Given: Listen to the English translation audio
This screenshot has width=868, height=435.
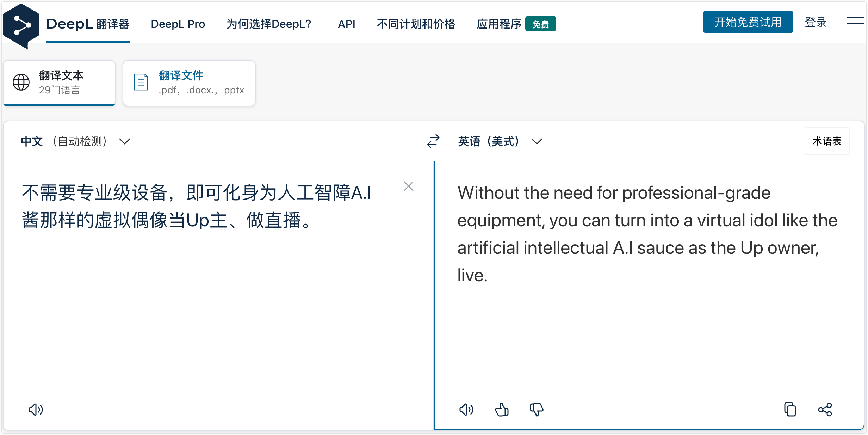Looking at the screenshot, I should click(x=466, y=409).
